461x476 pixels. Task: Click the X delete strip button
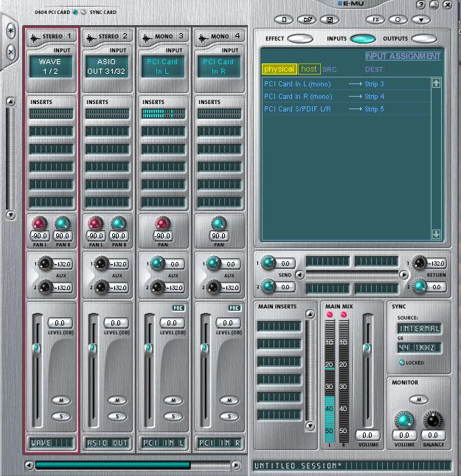(10, 52)
